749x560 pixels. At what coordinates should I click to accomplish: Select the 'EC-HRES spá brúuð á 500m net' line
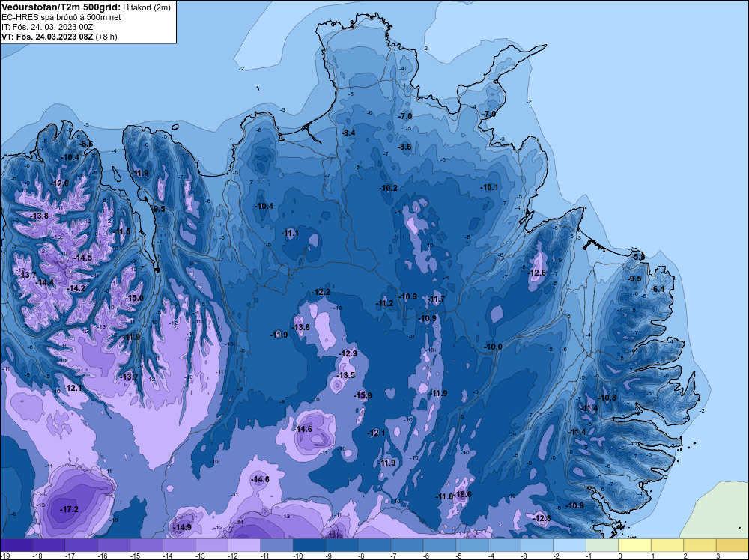tap(61, 17)
